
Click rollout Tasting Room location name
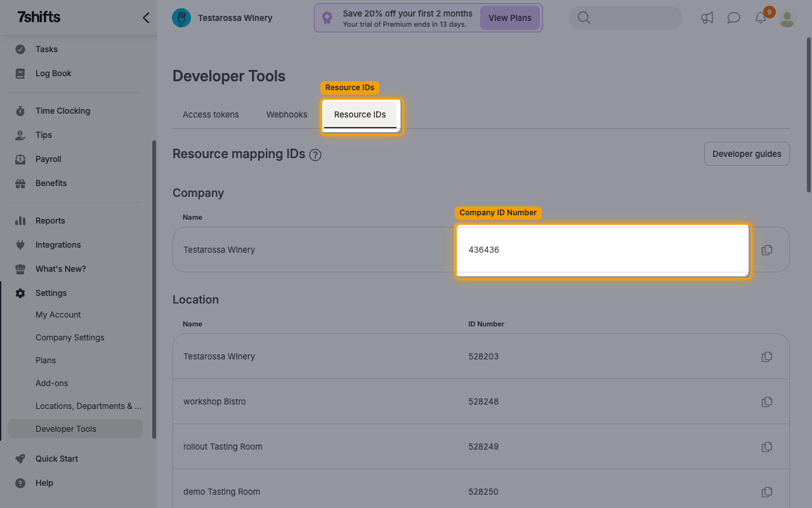click(223, 446)
